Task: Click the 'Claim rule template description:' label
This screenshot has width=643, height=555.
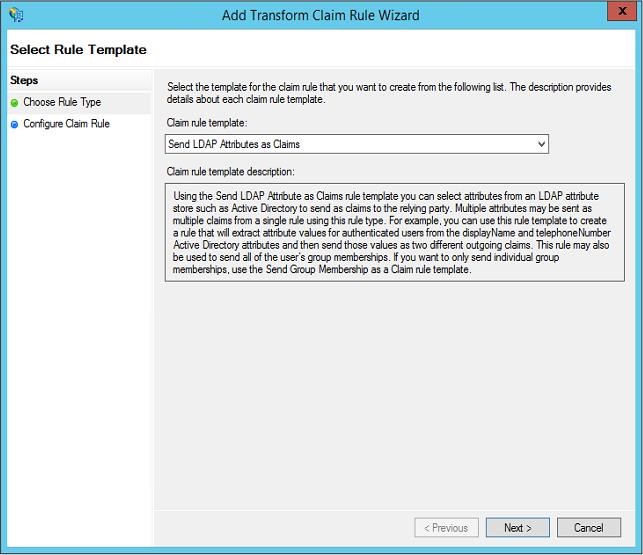Action: coord(230,172)
